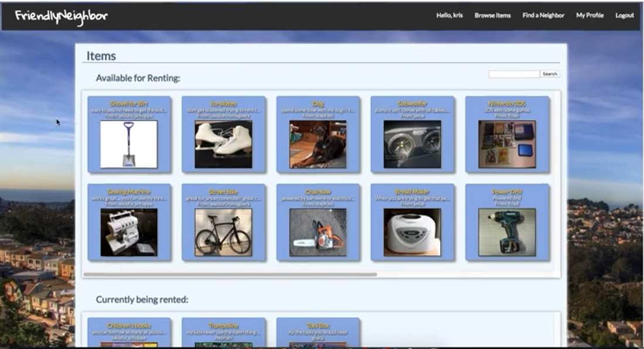Click the Search button
Screen dimensions: 644x349
click(550, 74)
